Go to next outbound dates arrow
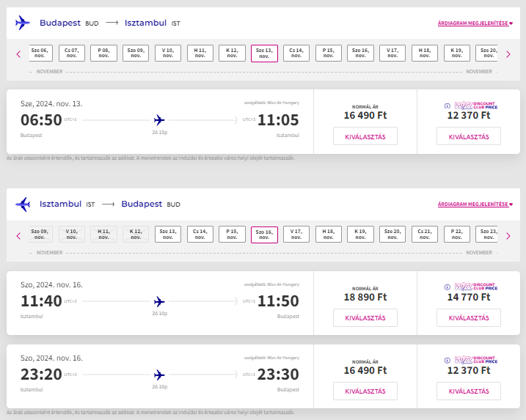The image size is (526, 420). [x=508, y=54]
